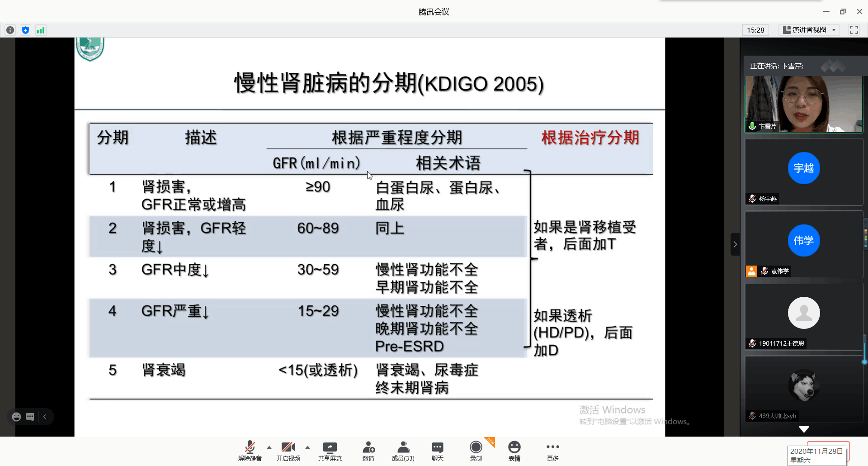This screenshot has height=466, width=868.
Task: Expand audio options arrow beside microphone
Action: click(x=269, y=447)
